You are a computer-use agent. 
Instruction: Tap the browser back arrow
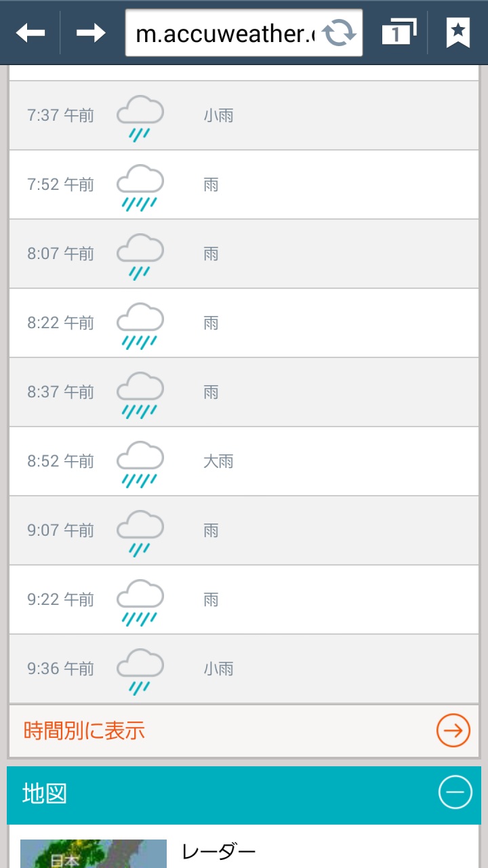pyautogui.click(x=30, y=33)
